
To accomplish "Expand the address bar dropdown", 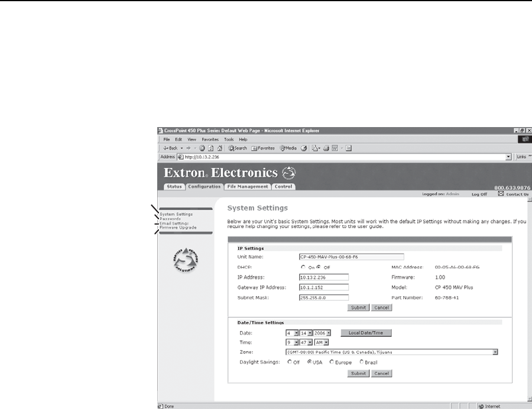I will click(508, 157).
